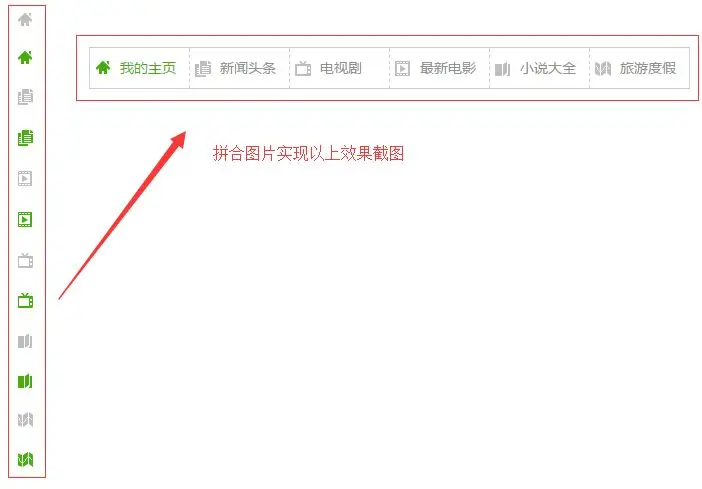Click the green film play icon in the strip

coord(25,219)
